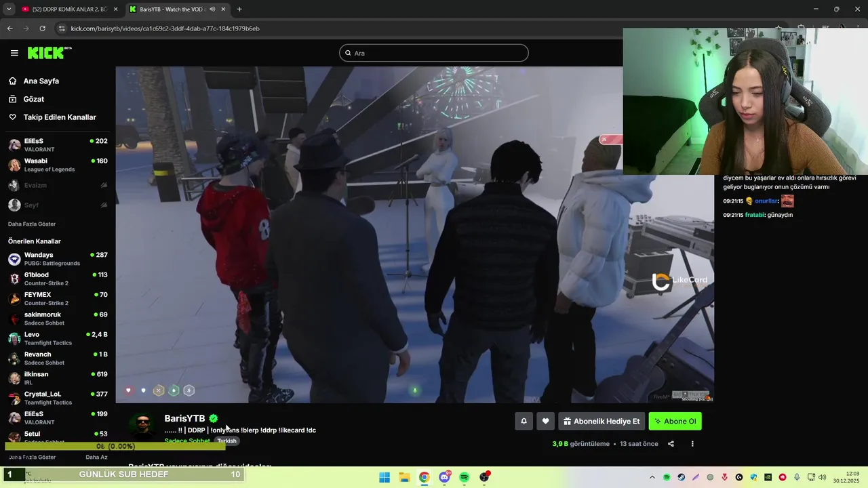868x488 pixels.
Task: Open the Windows Start menu
Action: pyautogui.click(x=384, y=477)
